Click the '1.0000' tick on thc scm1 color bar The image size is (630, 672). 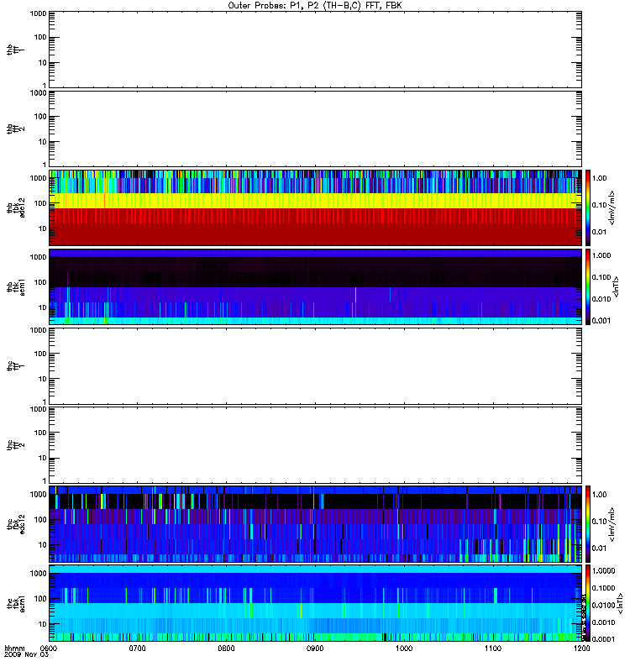[603, 571]
